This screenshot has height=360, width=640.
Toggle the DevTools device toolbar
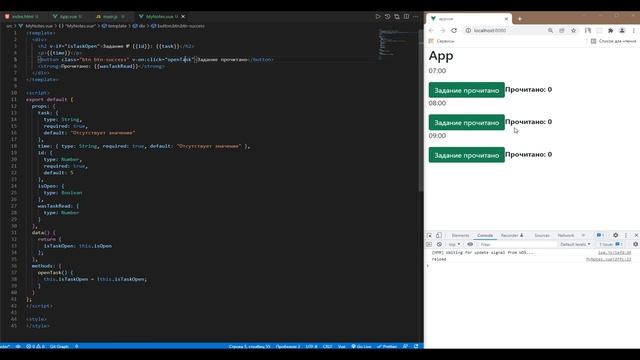[439, 236]
